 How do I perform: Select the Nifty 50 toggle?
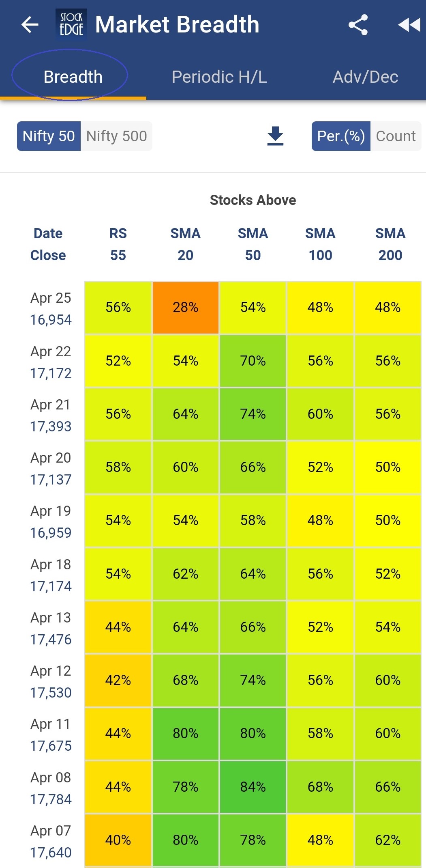pos(48,136)
